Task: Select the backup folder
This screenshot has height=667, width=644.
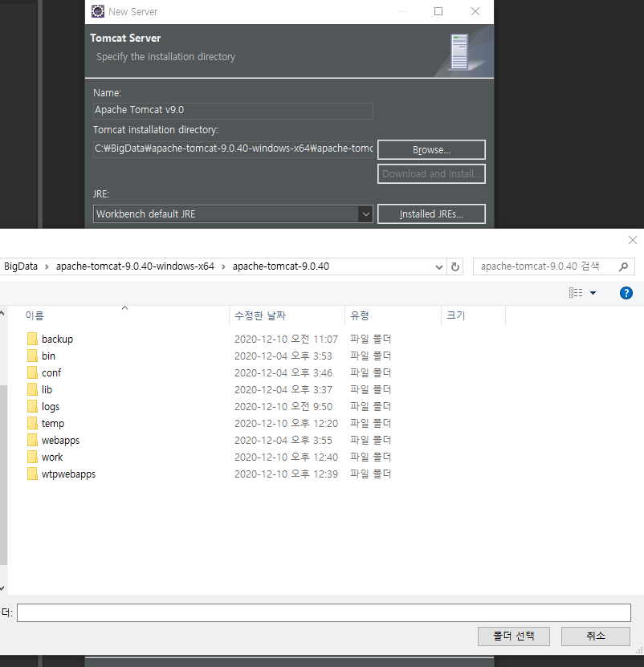Action: coord(58,339)
